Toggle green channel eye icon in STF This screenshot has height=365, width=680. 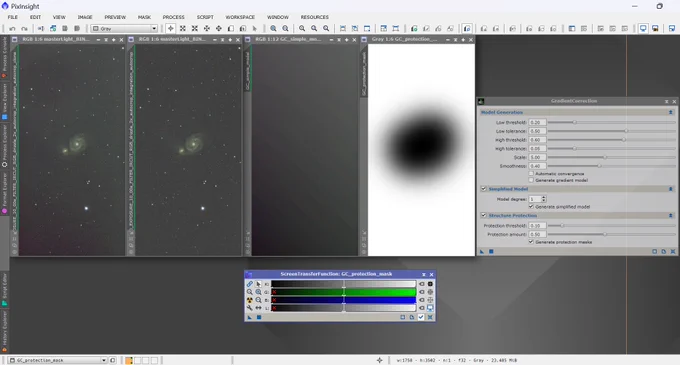(422, 292)
